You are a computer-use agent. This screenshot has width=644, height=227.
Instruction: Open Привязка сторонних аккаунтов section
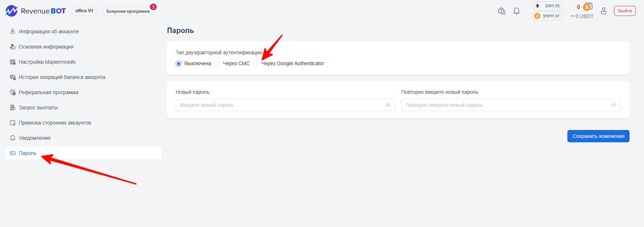(x=55, y=123)
